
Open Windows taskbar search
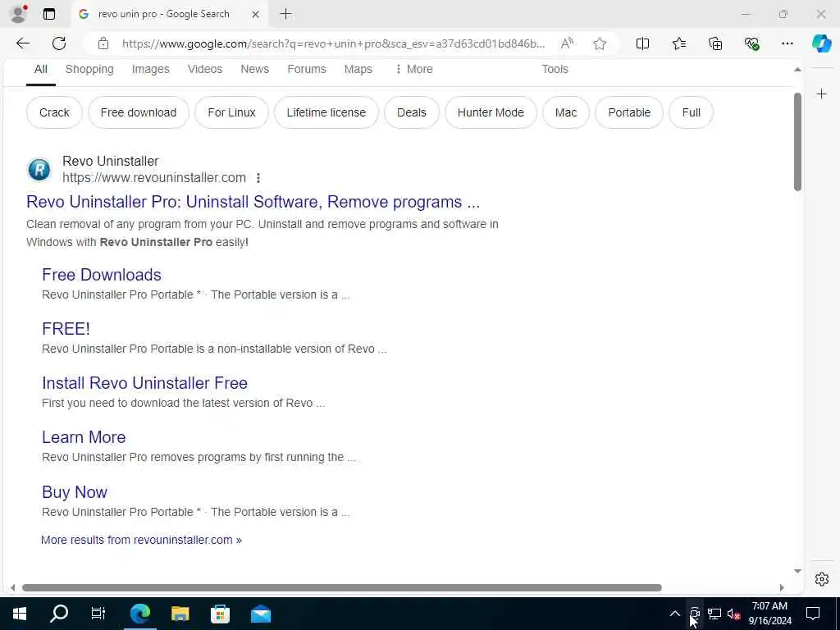pyautogui.click(x=59, y=614)
